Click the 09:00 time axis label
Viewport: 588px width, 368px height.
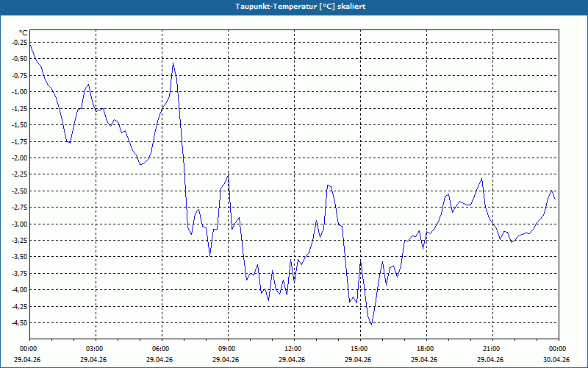228,349
